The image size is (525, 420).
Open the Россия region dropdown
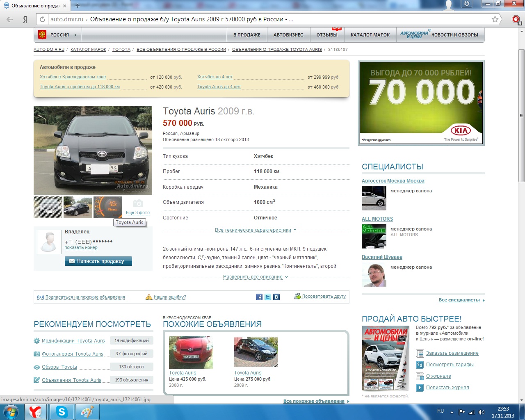[58, 35]
